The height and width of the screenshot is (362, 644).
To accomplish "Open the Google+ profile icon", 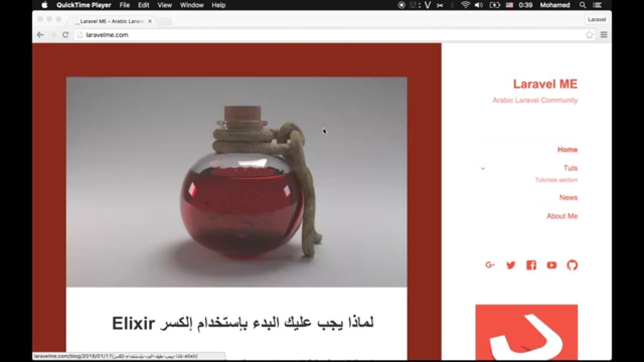I will [490, 265].
